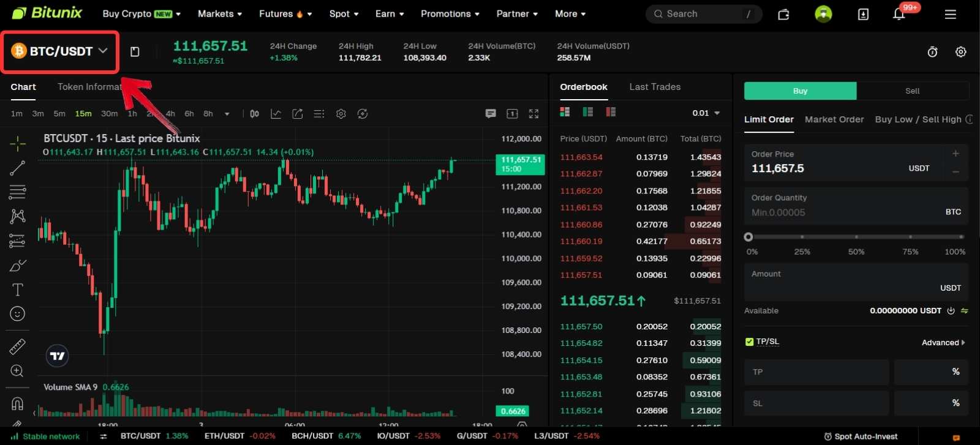Click the chart comment bubble icon
The height and width of the screenshot is (445, 980).
(491, 114)
